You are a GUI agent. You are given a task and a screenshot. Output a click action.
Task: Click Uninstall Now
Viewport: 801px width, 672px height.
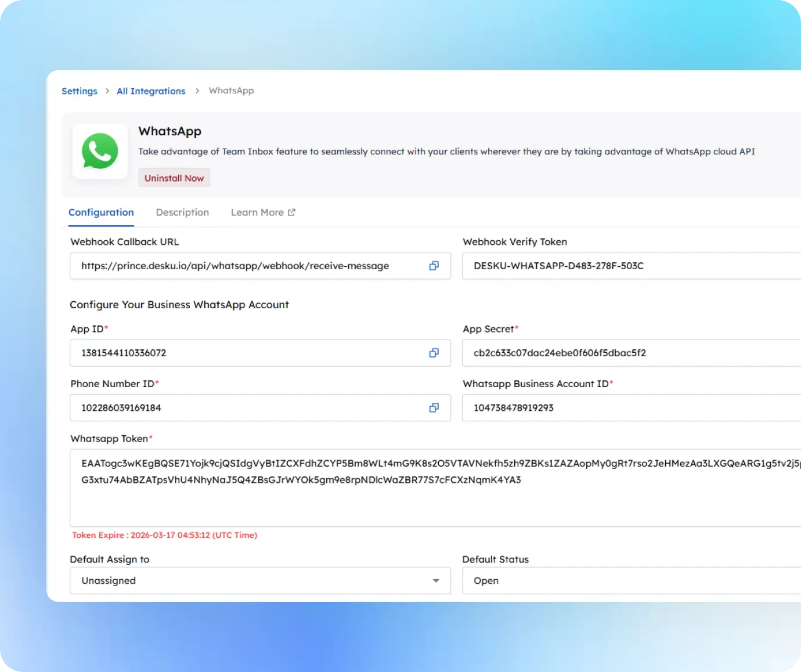click(x=174, y=178)
